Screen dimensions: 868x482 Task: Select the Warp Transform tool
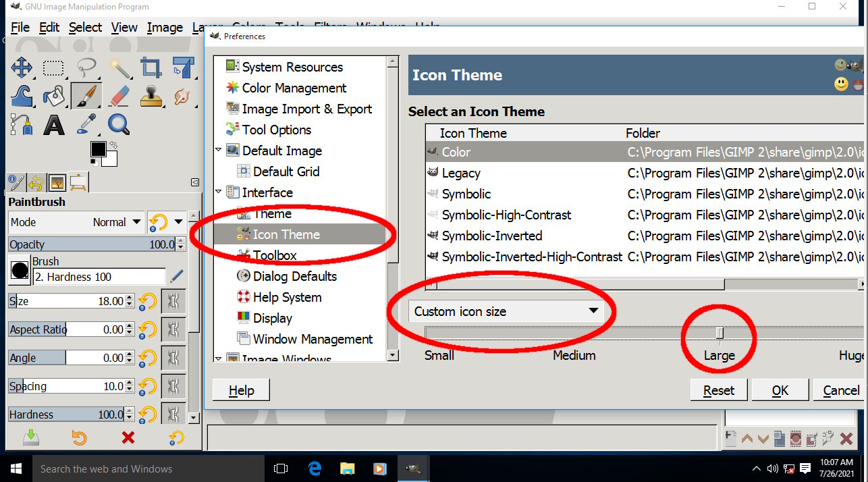coord(22,96)
